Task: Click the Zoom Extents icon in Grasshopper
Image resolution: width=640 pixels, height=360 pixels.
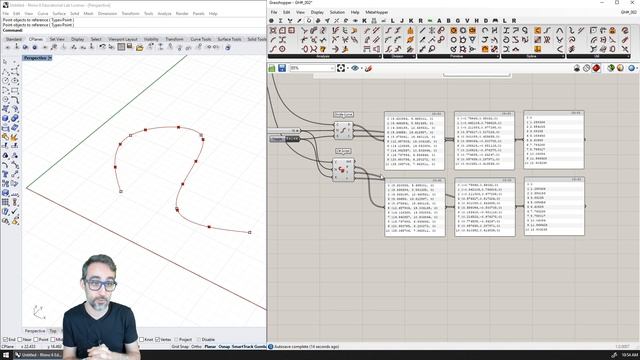Action: (x=341, y=68)
